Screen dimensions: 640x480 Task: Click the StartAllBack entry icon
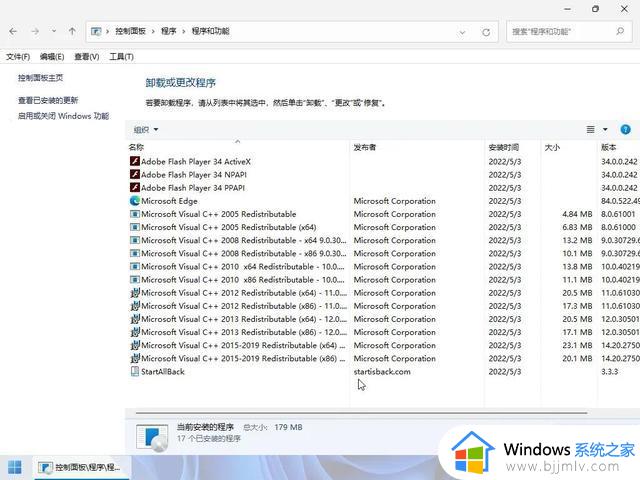(135, 371)
